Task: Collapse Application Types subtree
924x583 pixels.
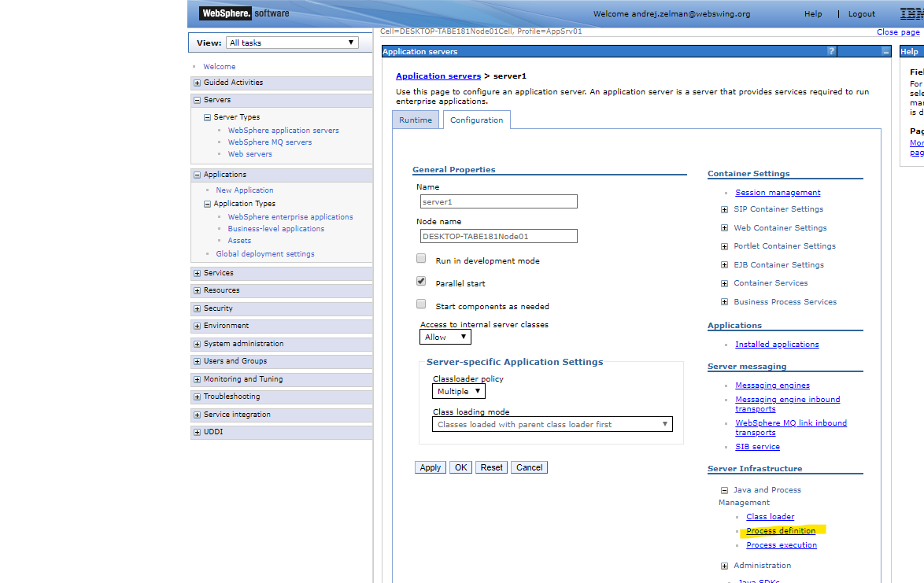Action: (x=208, y=204)
